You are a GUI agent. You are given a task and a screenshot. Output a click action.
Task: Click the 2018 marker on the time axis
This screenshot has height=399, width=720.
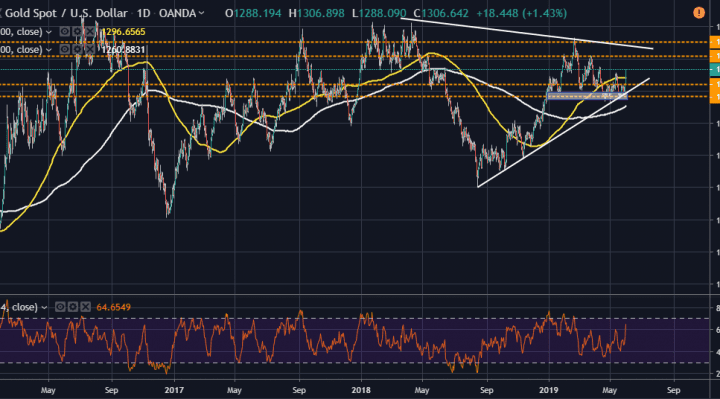360,390
